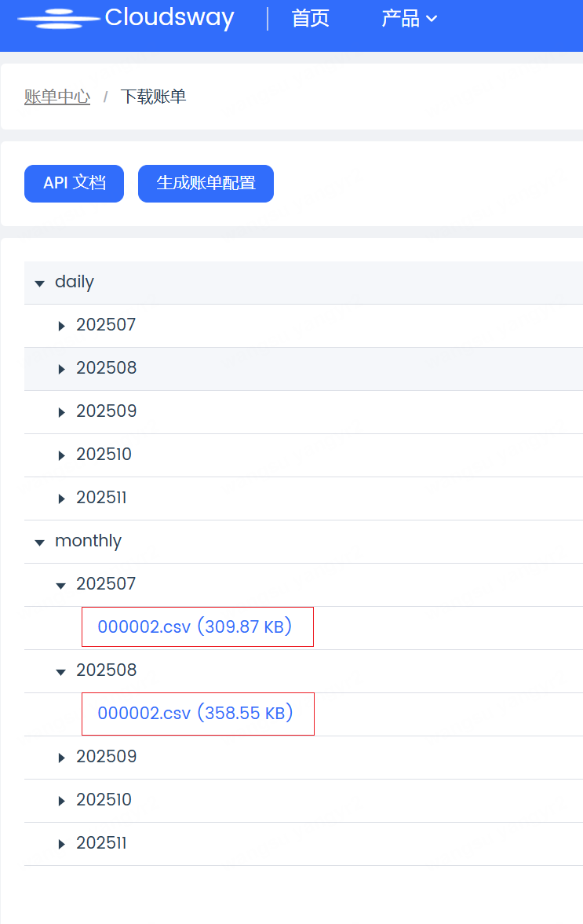Viewport: 583px width, 924px height.
Task: Expand the 202510 arrow under monthly
Action: pos(61,801)
